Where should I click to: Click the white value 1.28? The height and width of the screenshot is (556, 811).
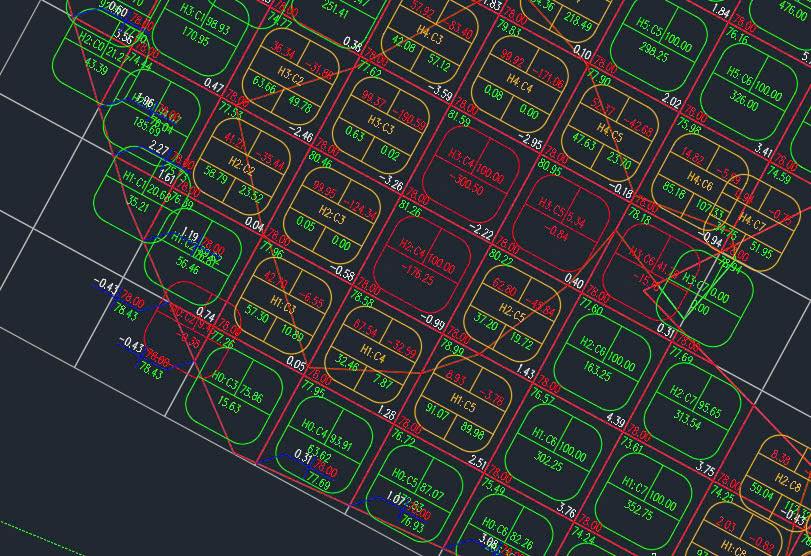click(x=387, y=414)
